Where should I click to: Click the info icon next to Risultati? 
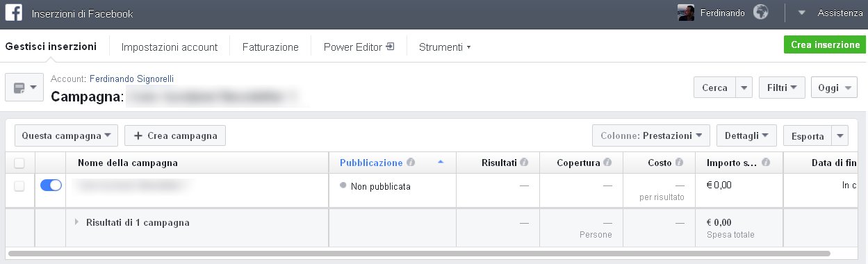524,163
